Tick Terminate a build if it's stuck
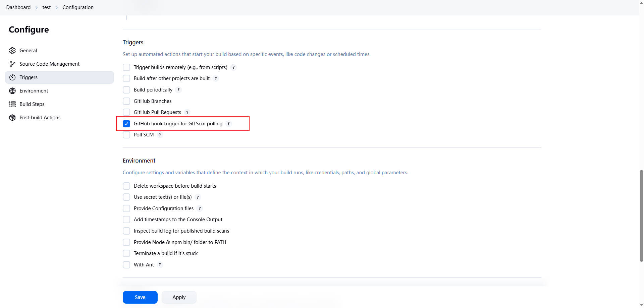The width and height of the screenshot is (644, 308). (x=126, y=253)
